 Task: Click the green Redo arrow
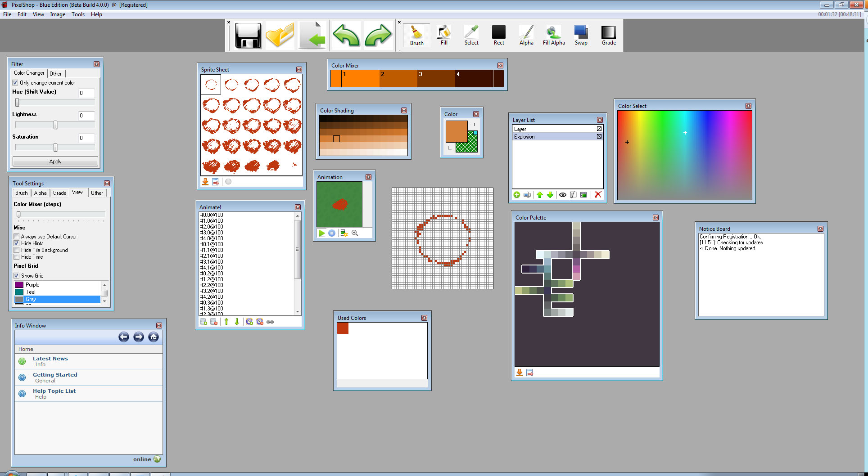[x=378, y=36]
